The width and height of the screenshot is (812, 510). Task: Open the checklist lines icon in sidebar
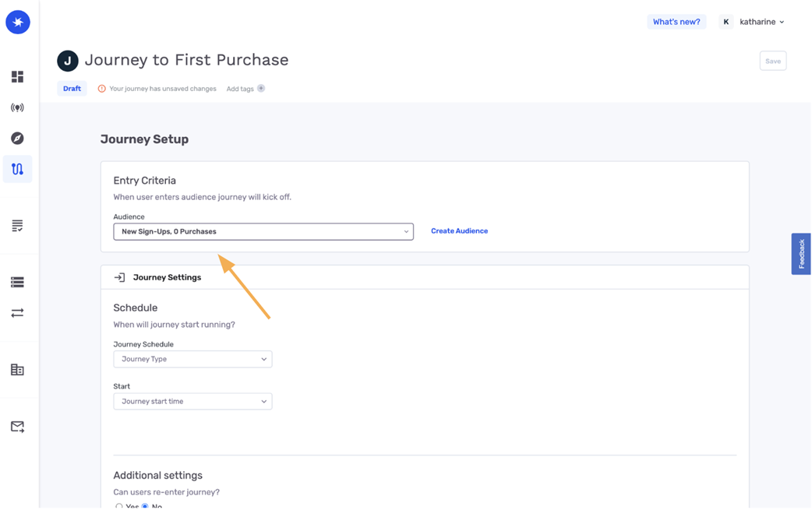tap(18, 226)
